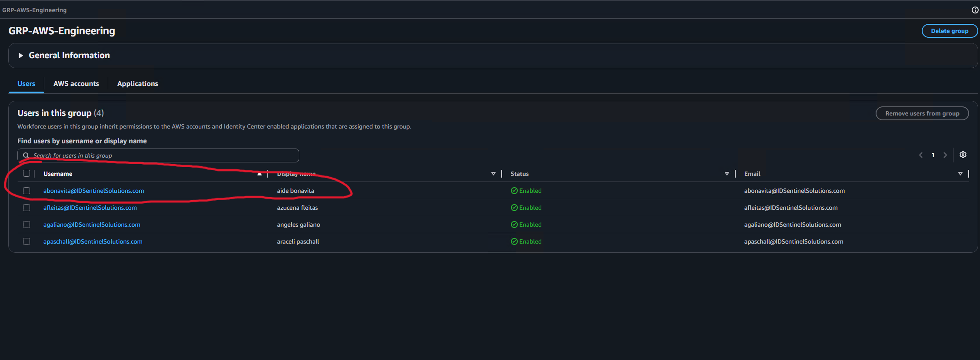Click display name aide bonavita
Screen dimensions: 980x360
[x=296, y=191]
